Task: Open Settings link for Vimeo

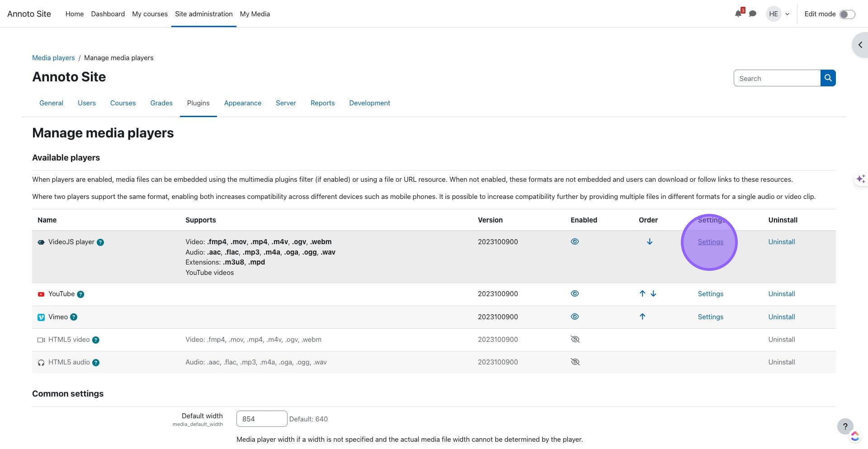Action: point(710,317)
